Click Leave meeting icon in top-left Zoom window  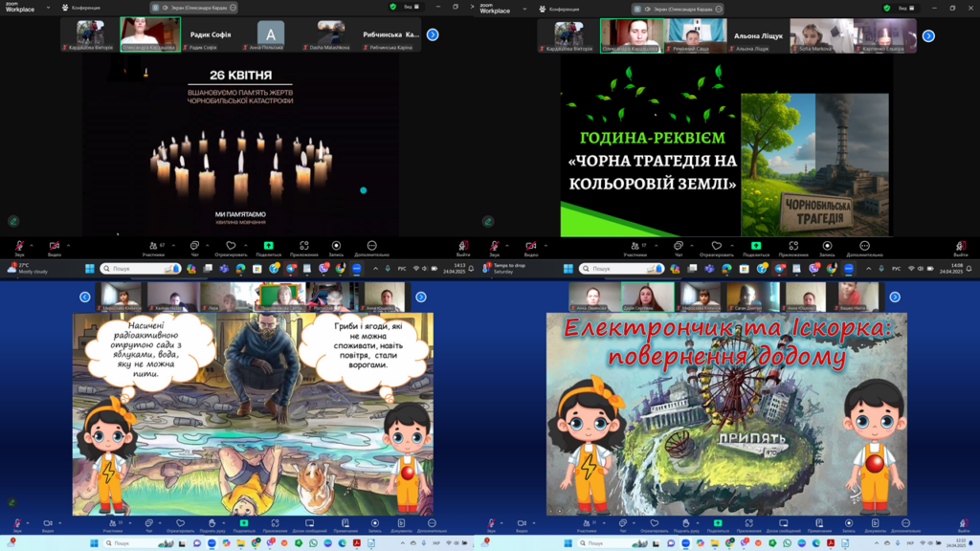pos(463,248)
